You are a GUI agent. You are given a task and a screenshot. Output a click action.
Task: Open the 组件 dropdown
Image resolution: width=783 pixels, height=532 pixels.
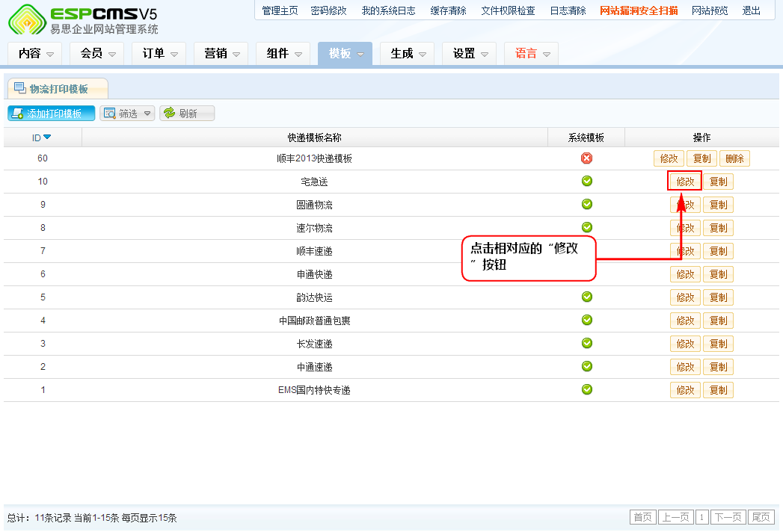click(x=283, y=53)
